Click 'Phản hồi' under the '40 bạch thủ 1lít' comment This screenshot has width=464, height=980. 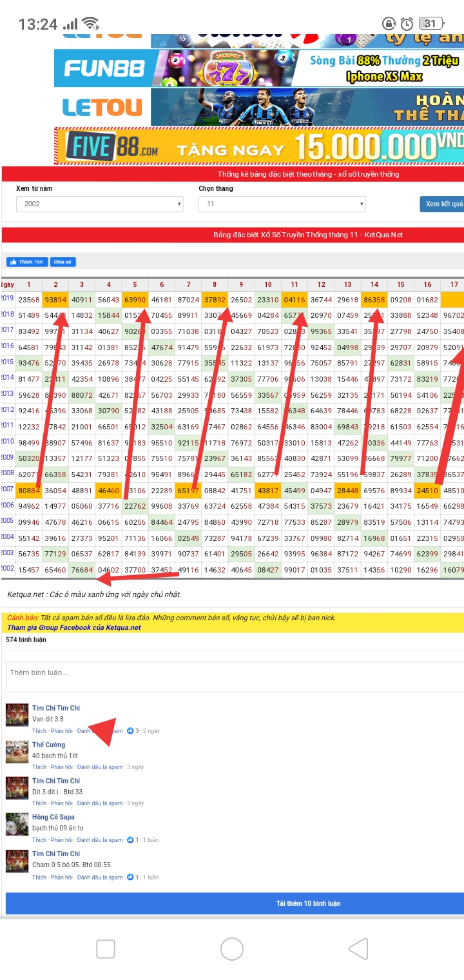click(x=62, y=767)
